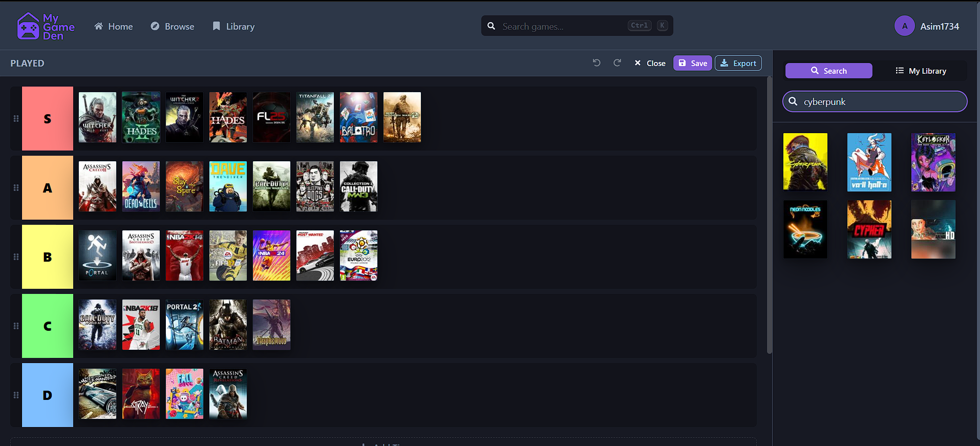Select the Call of Duty World at War cover
The image size is (980, 446).
(97, 325)
